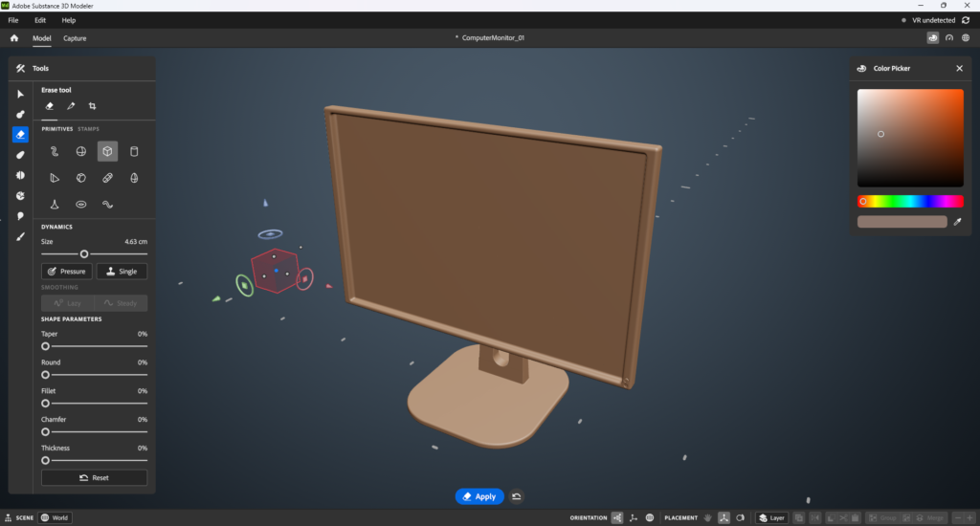Switch to the Stamps tab
This screenshot has width=980, height=526.
click(x=88, y=129)
